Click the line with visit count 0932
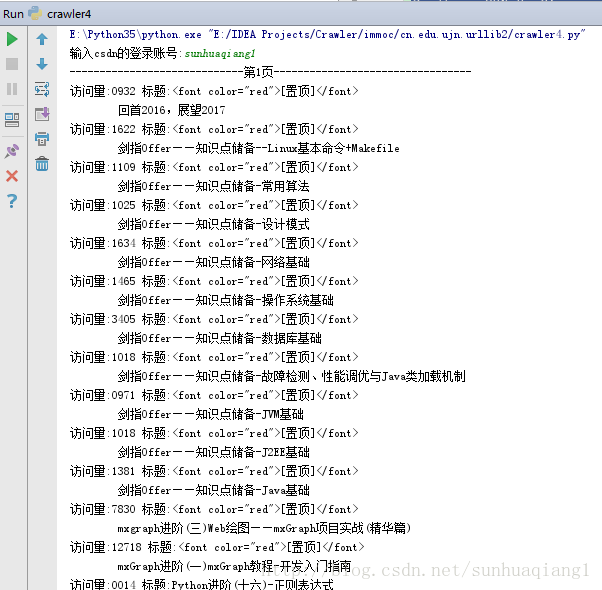Viewport: 602px width, 590px height. click(214, 91)
